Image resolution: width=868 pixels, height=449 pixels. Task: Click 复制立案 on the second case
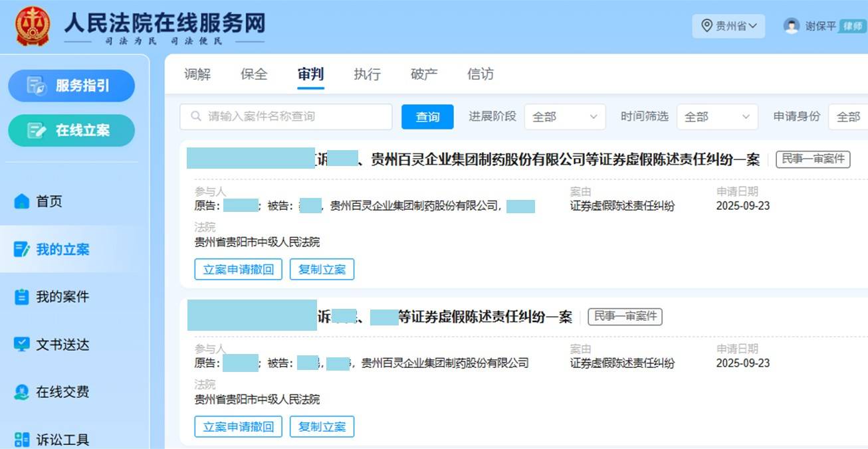pos(322,426)
